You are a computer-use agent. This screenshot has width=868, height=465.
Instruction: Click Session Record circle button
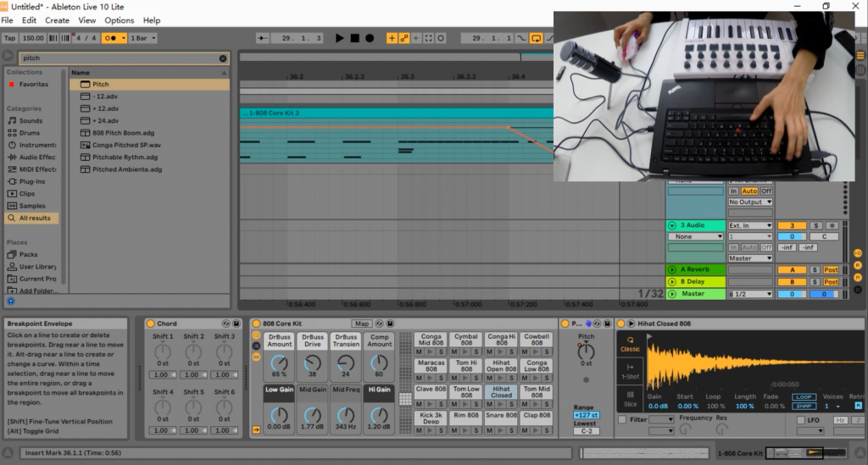tap(441, 38)
